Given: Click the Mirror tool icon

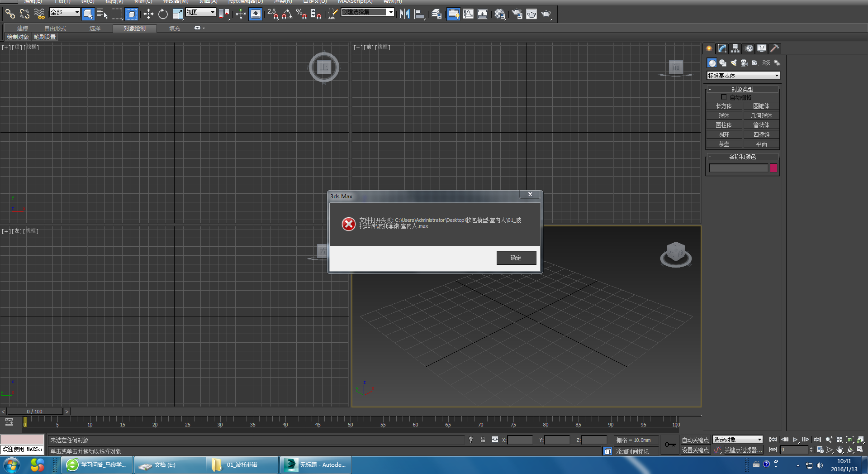Looking at the screenshot, I should [x=404, y=14].
